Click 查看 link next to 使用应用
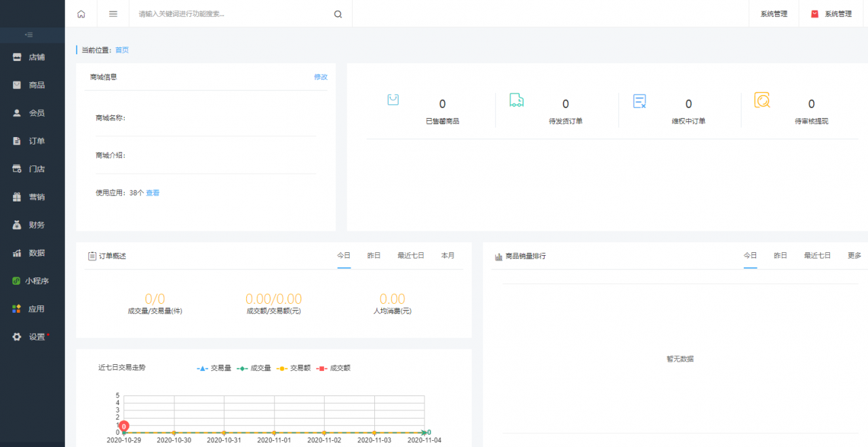Image resolution: width=868 pixels, height=447 pixels. click(x=153, y=193)
